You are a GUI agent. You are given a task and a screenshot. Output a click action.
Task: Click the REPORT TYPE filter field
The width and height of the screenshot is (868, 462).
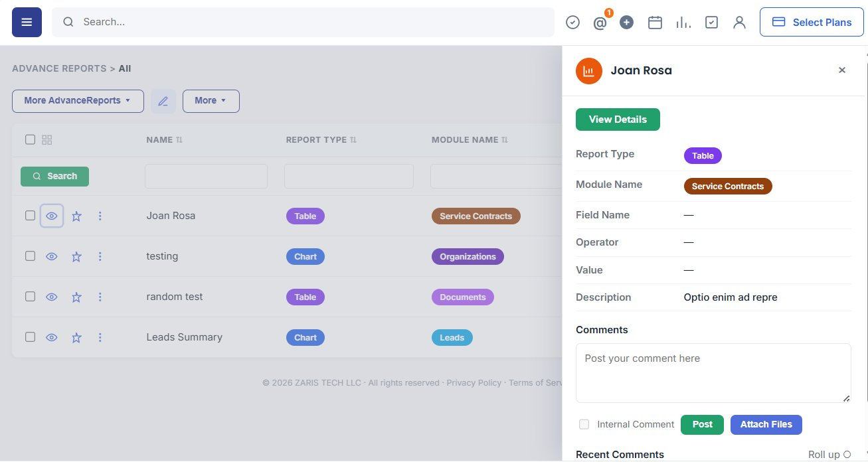(x=349, y=177)
